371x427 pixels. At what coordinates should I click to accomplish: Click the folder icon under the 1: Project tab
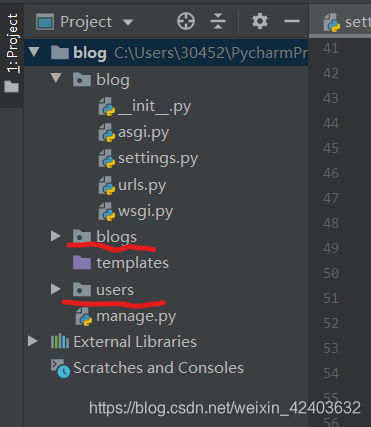tap(11, 87)
